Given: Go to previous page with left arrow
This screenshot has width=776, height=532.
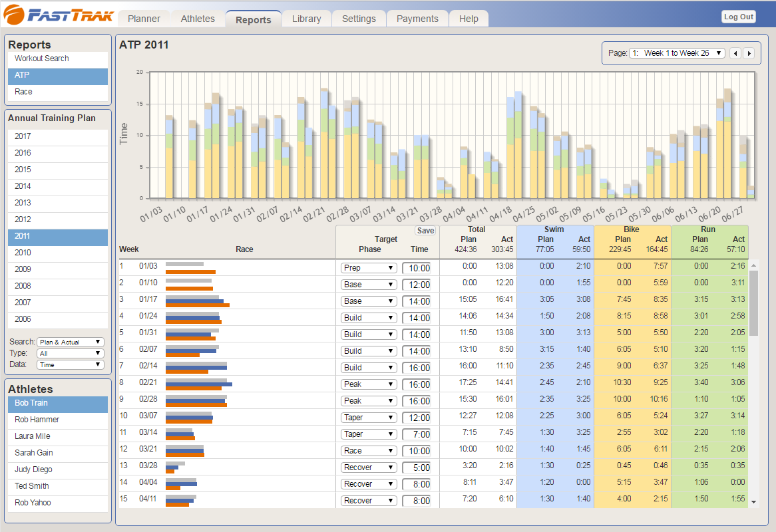Looking at the screenshot, I should click(735, 53).
